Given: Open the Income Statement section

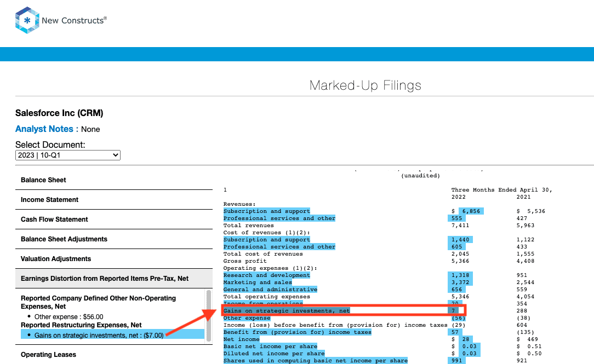Looking at the screenshot, I should tap(113, 200).
